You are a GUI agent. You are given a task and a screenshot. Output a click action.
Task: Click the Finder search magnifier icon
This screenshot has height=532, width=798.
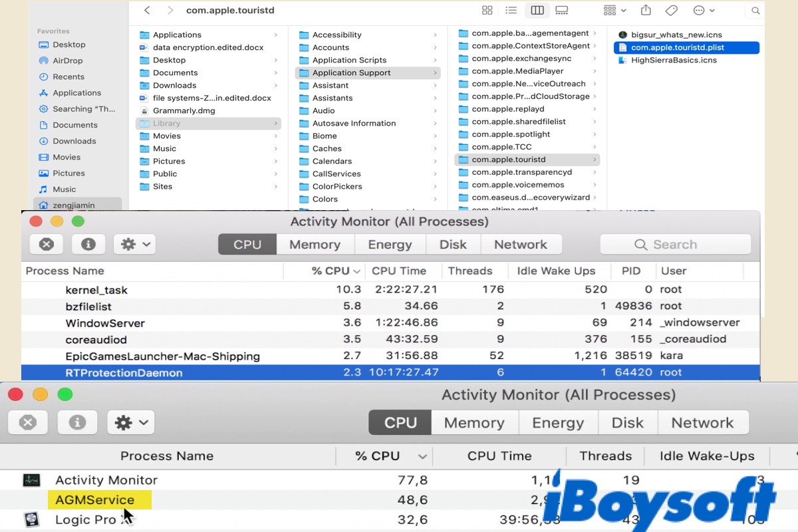[755, 11]
